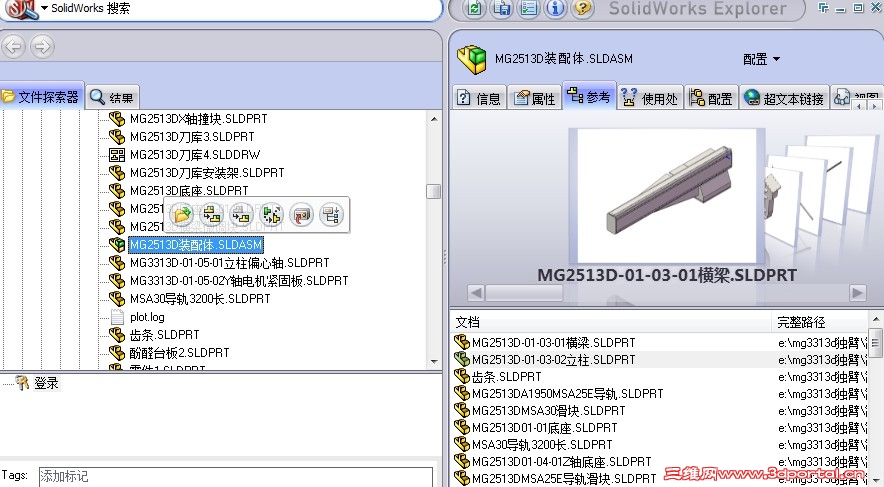884x487 pixels.
Task: Open the 使用处 tab
Action: click(649, 98)
